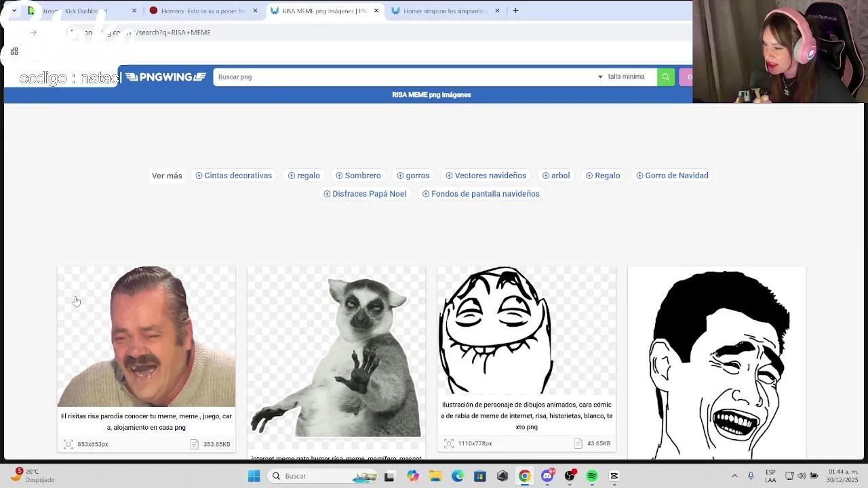Viewport: 868px width, 488px height.
Task: Focus the Buscar png search field
Action: point(404,77)
